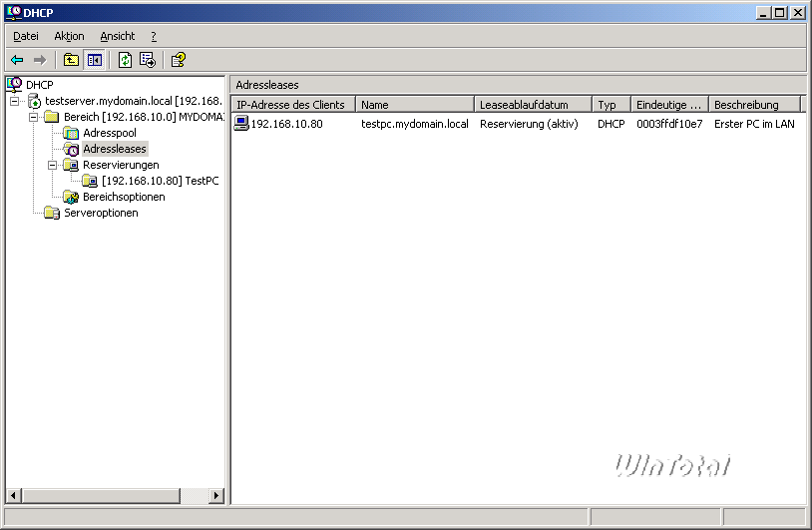Select the Adresspool tree label
Image resolution: width=812 pixels, height=530 pixels.
coord(110,133)
